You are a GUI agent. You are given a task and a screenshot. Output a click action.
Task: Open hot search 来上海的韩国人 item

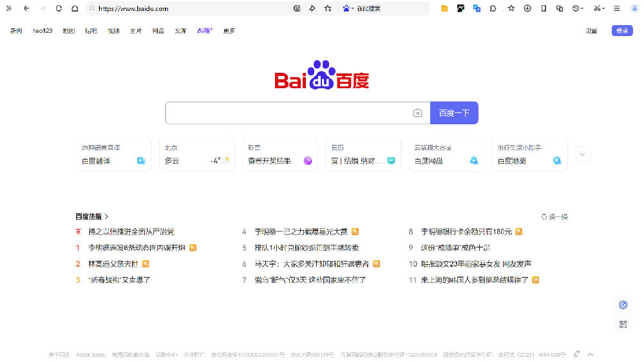tap(475, 280)
